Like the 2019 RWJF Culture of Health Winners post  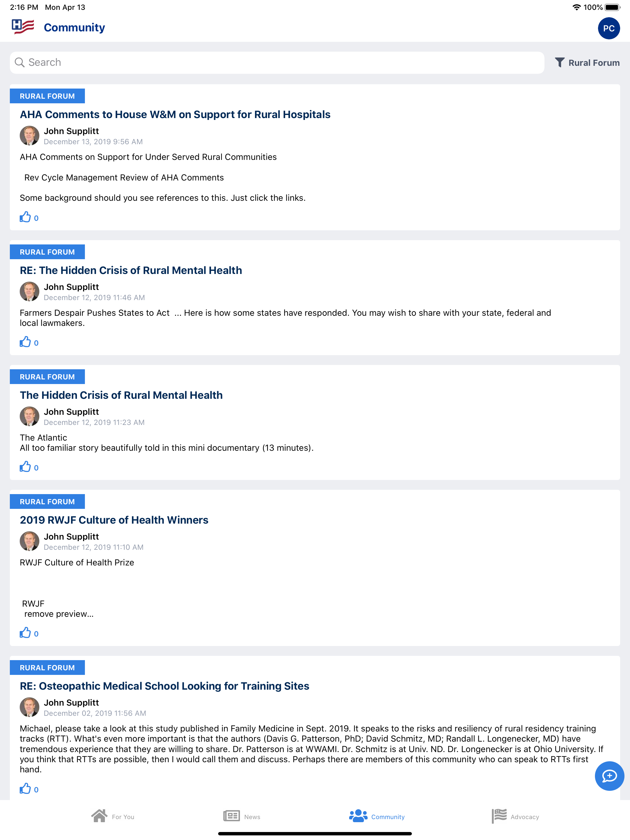[x=25, y=633]
